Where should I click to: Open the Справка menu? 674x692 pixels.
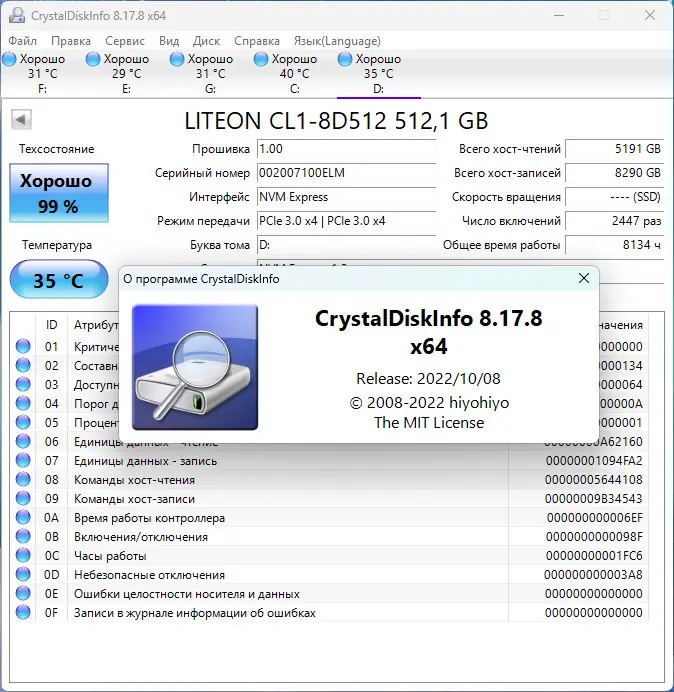(257, 41)
